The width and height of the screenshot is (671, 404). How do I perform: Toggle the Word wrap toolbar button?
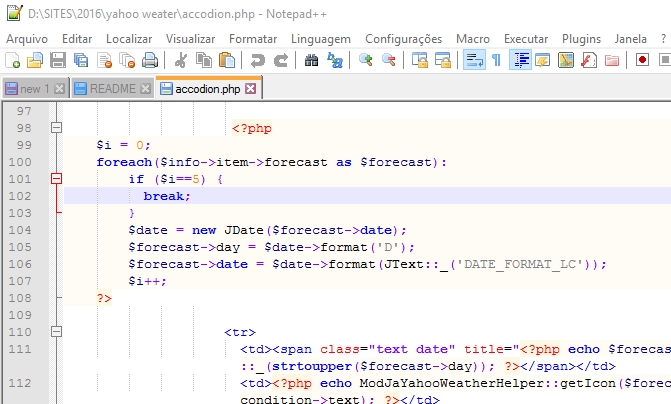click(x=474, y=61)
